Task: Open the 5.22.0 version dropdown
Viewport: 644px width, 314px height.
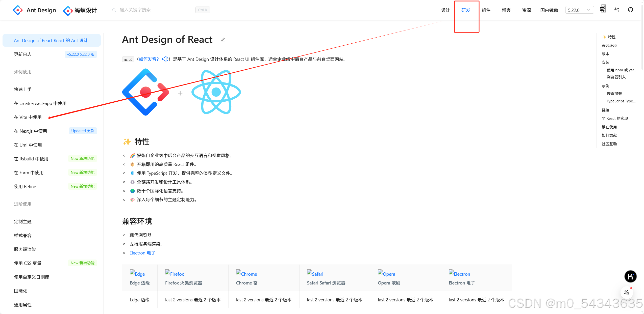Action: click(579, 10)
